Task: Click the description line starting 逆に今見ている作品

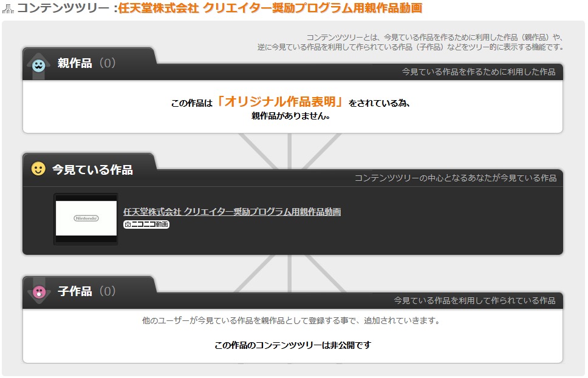Action: (410, 47)
